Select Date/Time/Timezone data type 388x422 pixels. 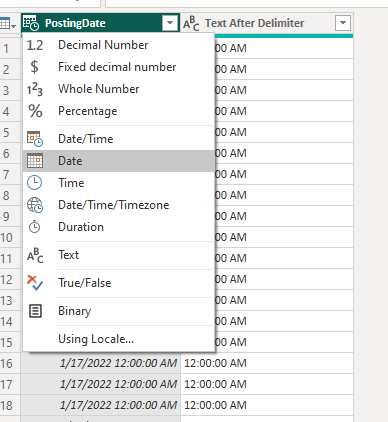(x=119, y=205)
